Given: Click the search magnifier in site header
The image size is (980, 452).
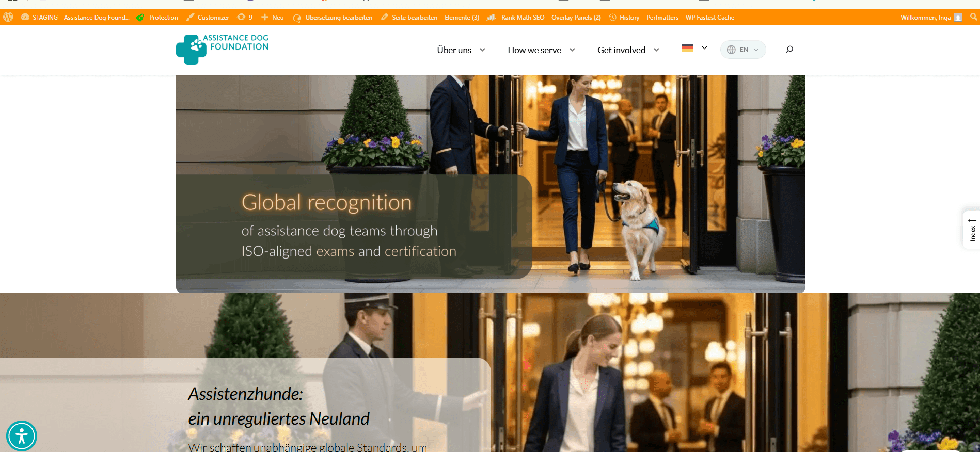Looking at the screenshot, I should coord(789,50).
